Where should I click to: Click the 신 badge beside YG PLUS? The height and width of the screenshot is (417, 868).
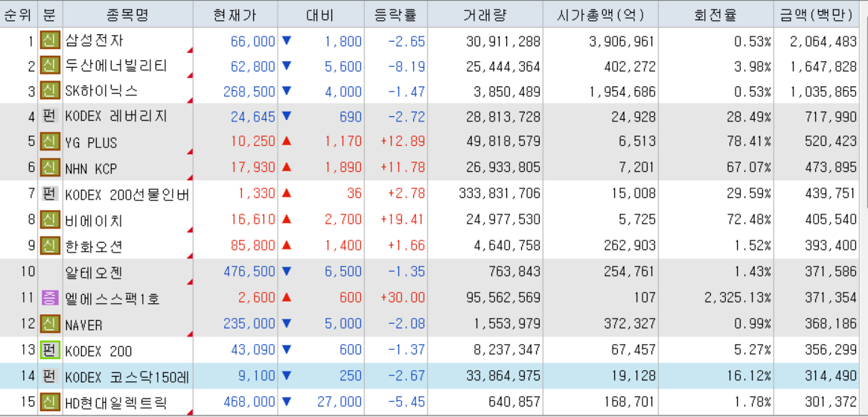pos(50,142)
